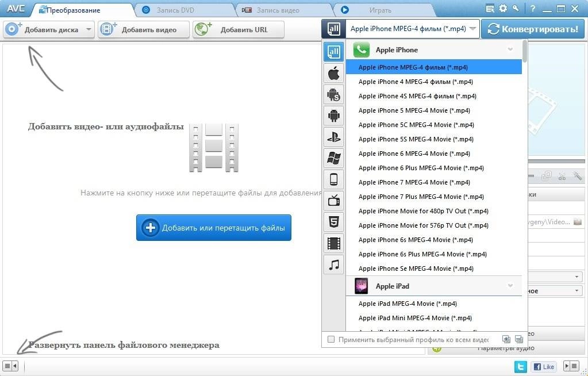588x376 pixels.
Task: Toggle the right panel with bottom-right icon
Action: (x=572, y=366)
